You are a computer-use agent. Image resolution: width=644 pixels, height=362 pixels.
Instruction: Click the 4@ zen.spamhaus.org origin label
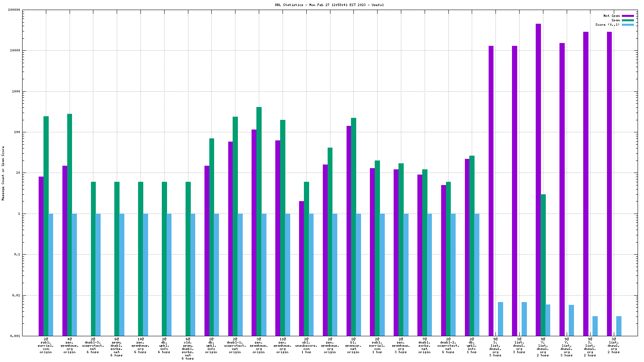coord(69,346)
